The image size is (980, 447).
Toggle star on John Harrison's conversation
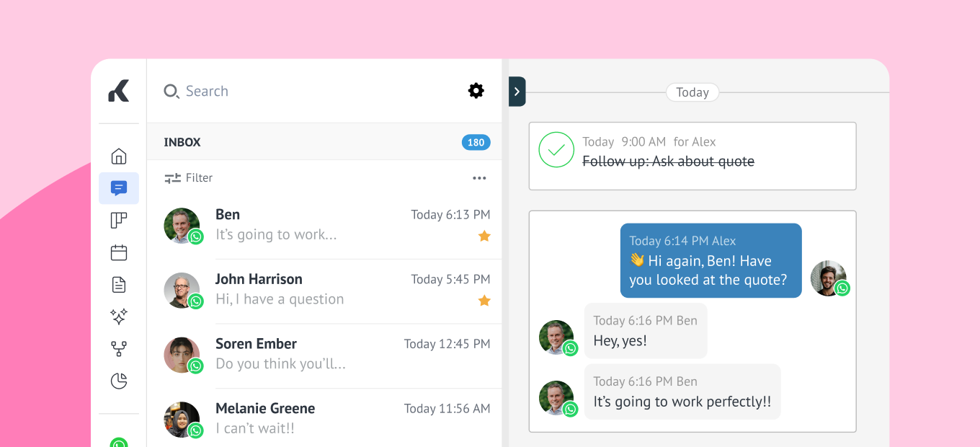click(484, 300)
